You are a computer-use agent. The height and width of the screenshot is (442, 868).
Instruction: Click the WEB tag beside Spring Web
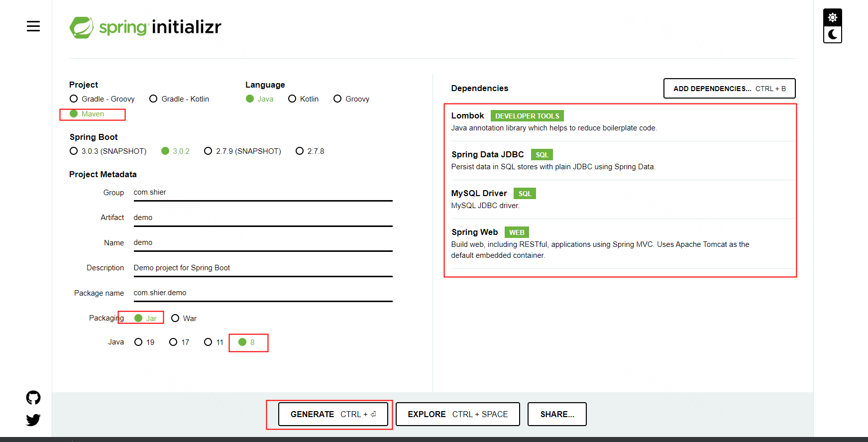(x=517, y=232)
